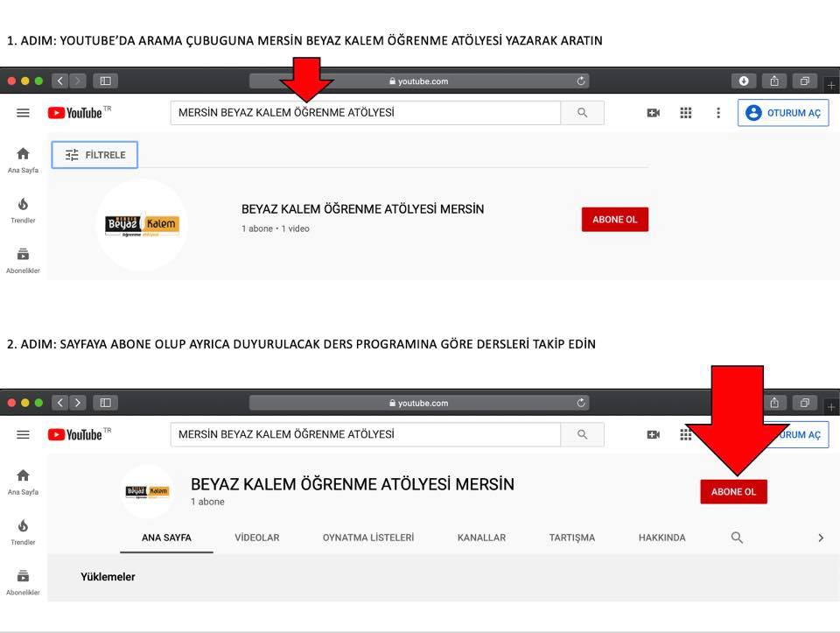Open a new tab with the plus in the lower Safari window
Screen dimensions: 840x633
coord(831,406)
